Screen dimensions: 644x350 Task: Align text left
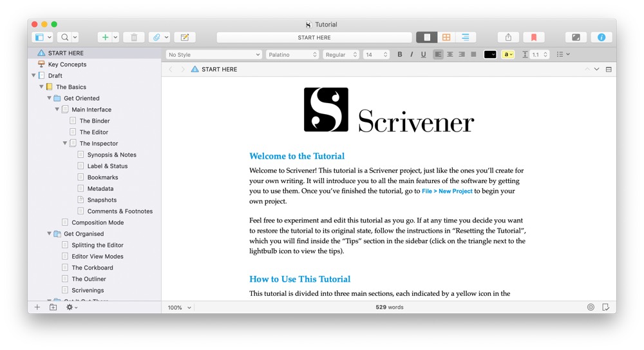click(438, 54)
